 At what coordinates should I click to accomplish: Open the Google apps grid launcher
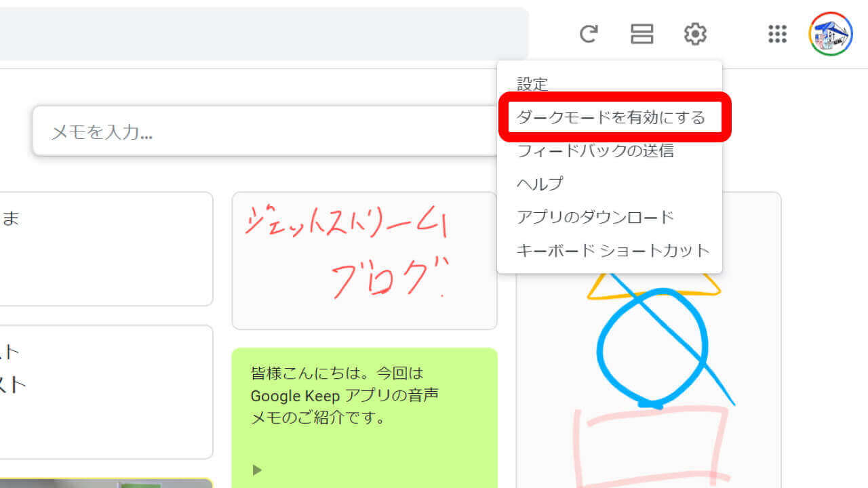coord(777,34)
